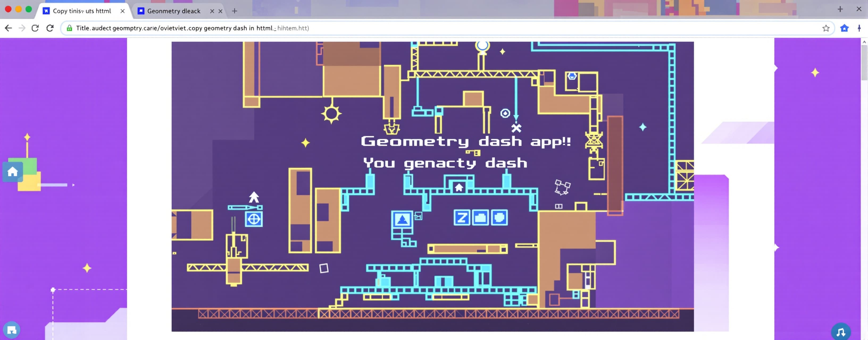
Task: Click the round save icon bottom-left
Action: [12, 330]
